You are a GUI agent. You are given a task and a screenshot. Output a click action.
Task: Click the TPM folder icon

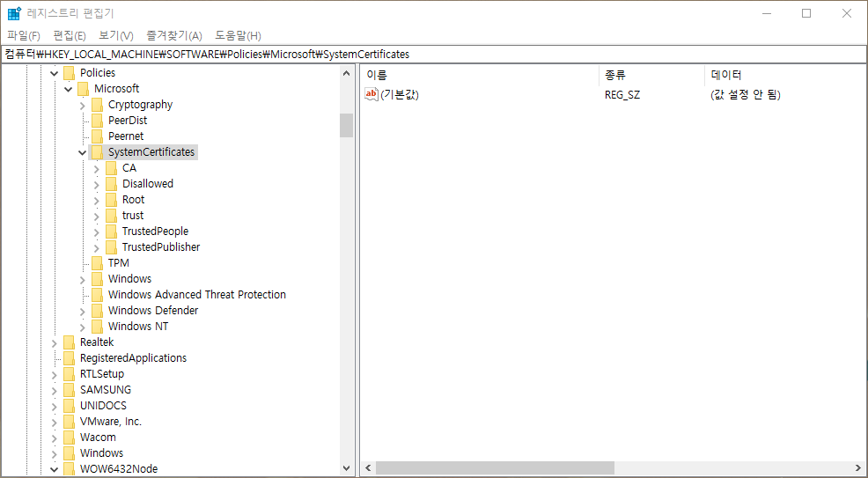[x=97, y=263]
